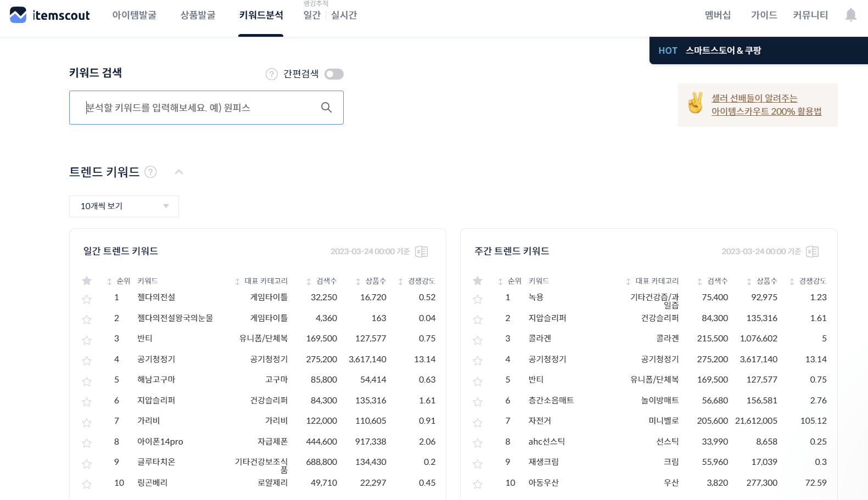Image resolution: width=868 pixels, height=500 pixels.
Task: Star 글루타치온 keyword row
Action: pos(87,464)
